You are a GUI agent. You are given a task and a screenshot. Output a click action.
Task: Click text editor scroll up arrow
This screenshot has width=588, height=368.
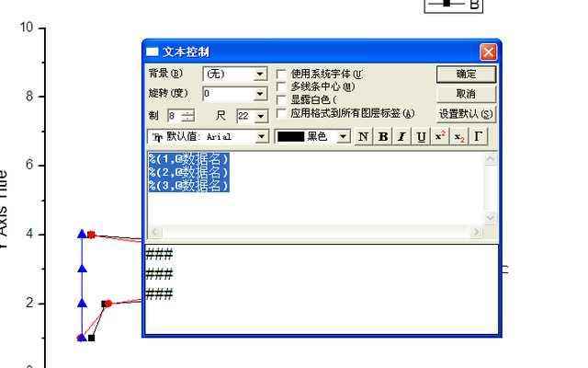(x=490, y=159)
